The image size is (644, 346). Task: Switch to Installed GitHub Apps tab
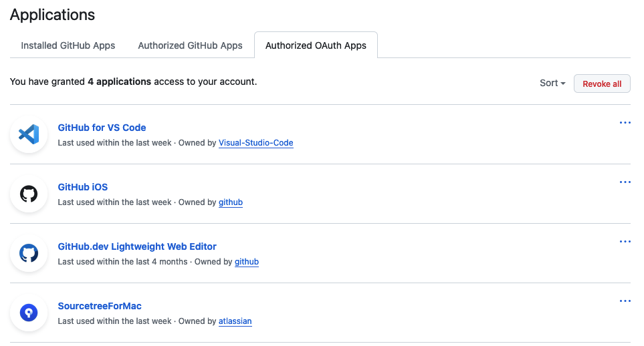(x=68, y=45)
